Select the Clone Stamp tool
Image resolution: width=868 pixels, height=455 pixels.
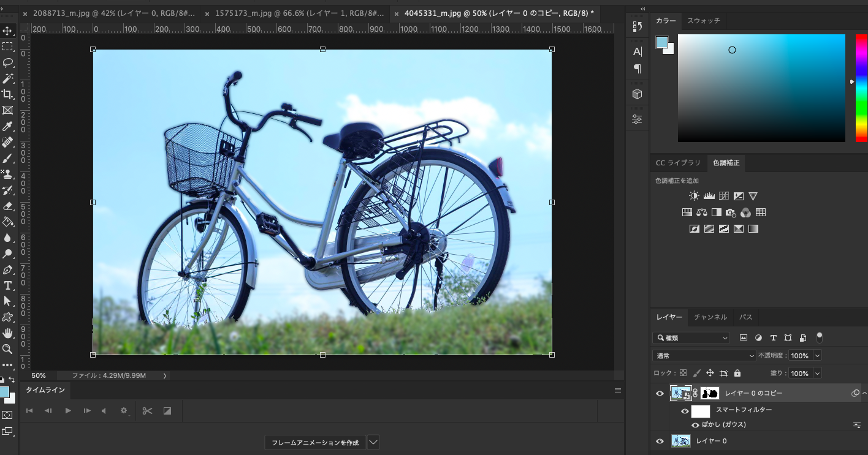click(x=7, y=174)
